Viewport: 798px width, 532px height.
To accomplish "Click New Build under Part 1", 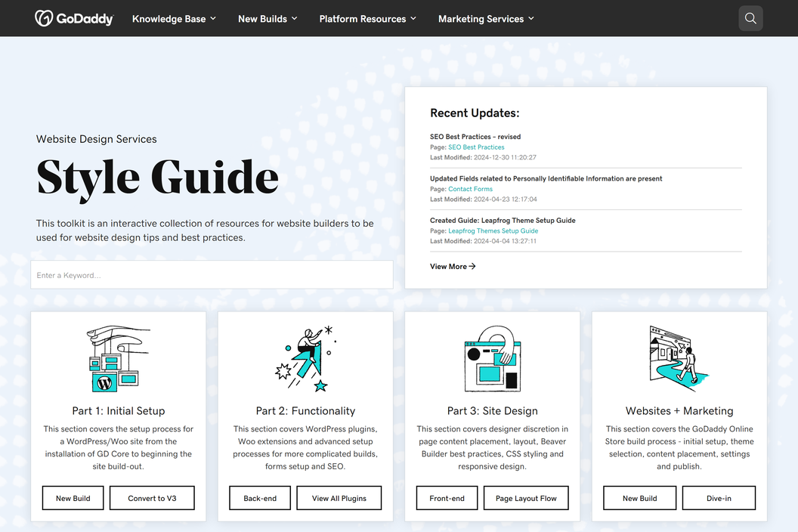I will [73, 498].
